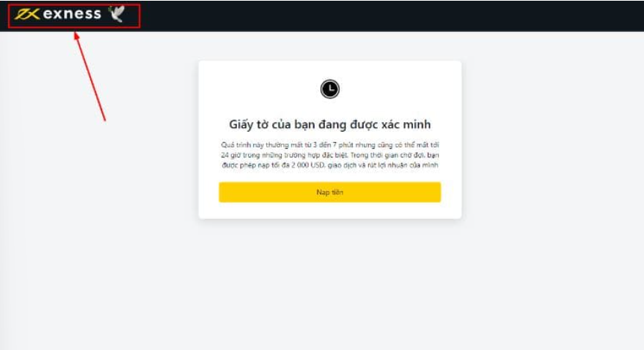Click the verification description paragraph

[329, 155]
